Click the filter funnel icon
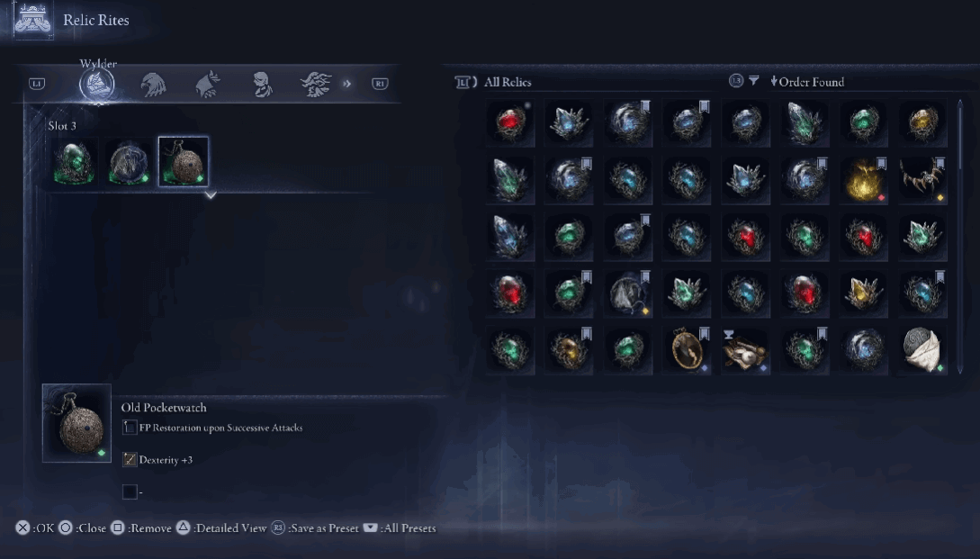980x559 pixels. pos(754,81)
